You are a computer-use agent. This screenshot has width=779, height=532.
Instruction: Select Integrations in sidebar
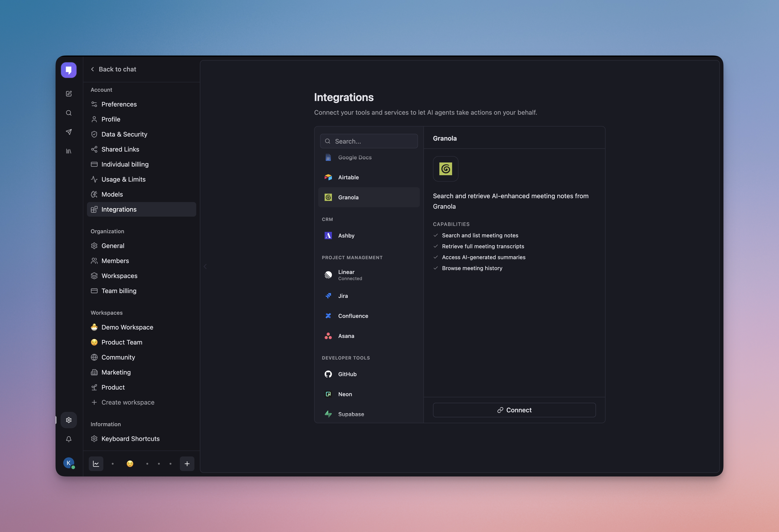(x=141, y=209)
